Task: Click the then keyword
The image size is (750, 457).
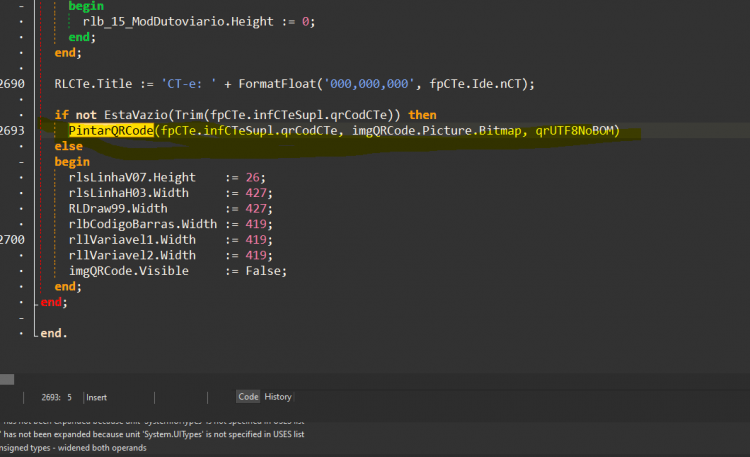Action: [422, 115]
